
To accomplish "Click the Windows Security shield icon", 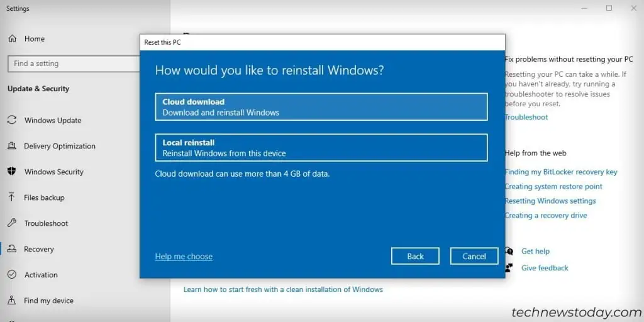I will 12,171.
